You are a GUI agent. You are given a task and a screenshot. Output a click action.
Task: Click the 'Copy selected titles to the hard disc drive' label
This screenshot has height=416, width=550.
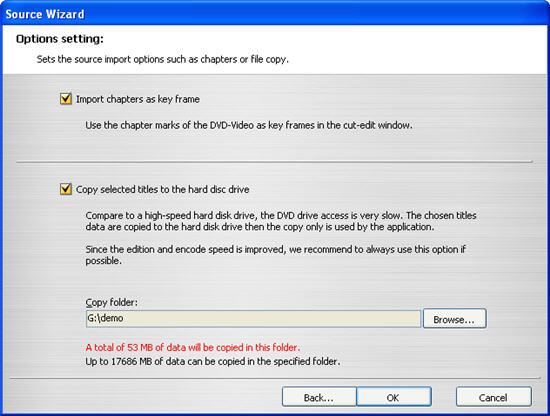coord(163,189)
